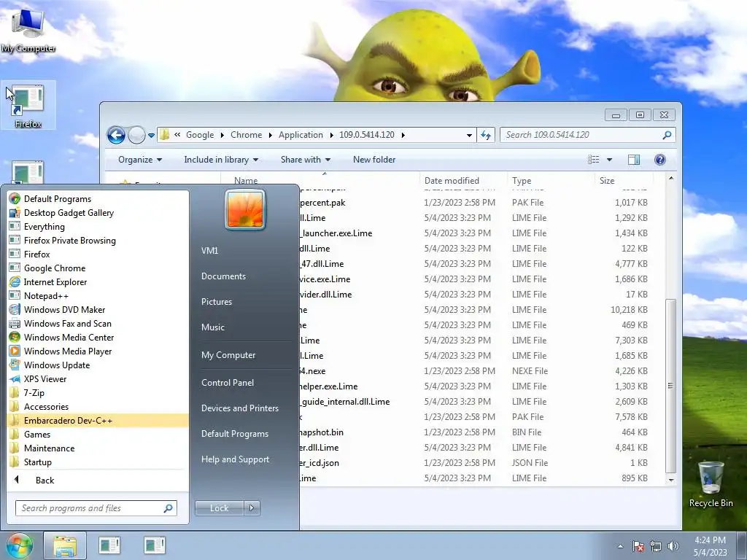
Task: Open the address bar history dropdown
Action: click(469, 135)
